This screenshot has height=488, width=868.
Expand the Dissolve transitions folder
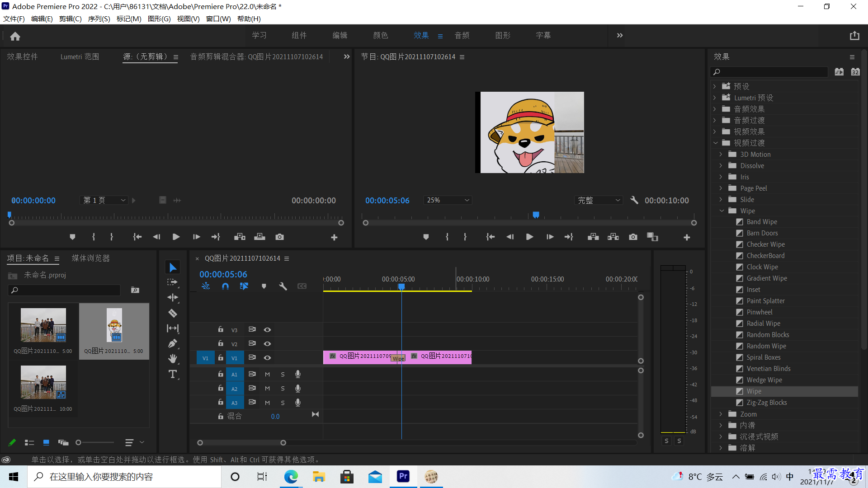pyautogui.click(x=721, y=165)
